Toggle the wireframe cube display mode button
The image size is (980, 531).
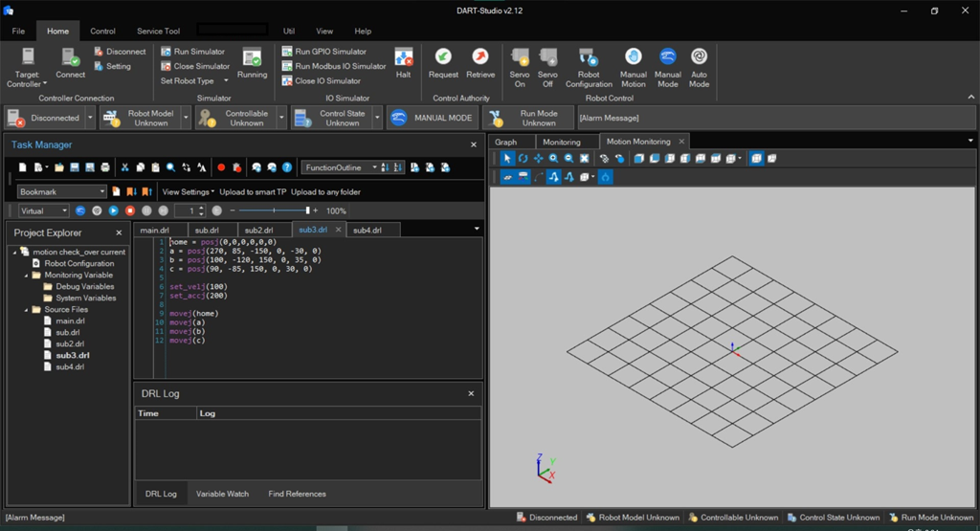click(x=756, y=159)
